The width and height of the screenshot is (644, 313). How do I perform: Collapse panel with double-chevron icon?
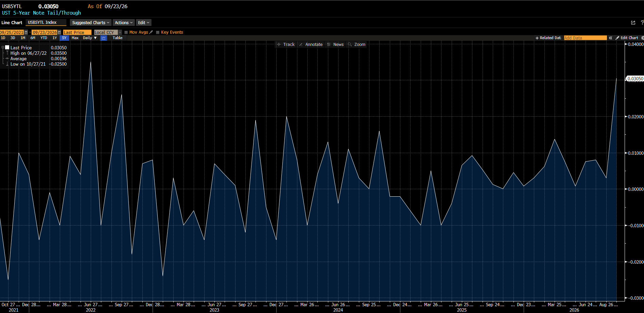click(x=611, y=38)
